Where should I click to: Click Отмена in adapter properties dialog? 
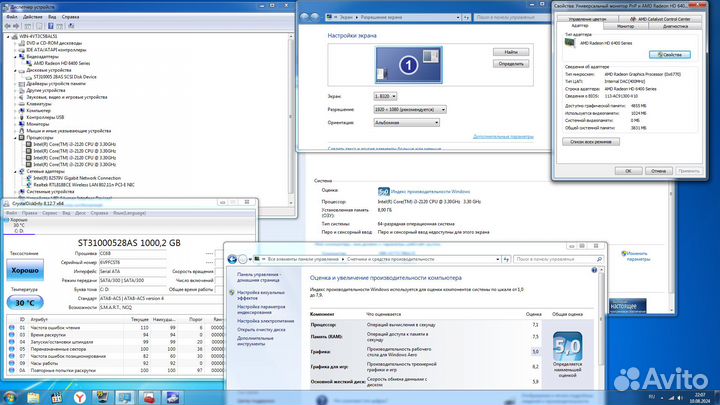click(658, 171)
